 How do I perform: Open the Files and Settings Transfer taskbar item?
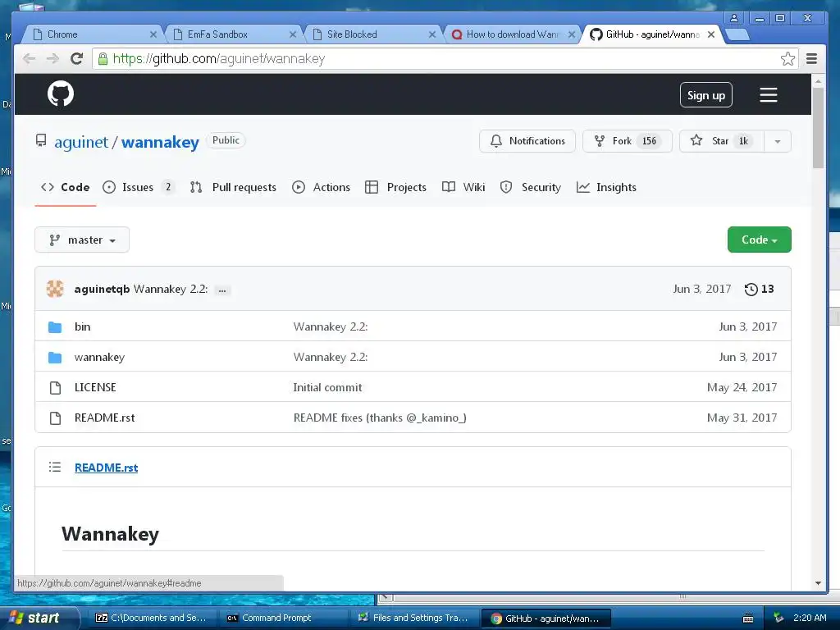point(414,618)
